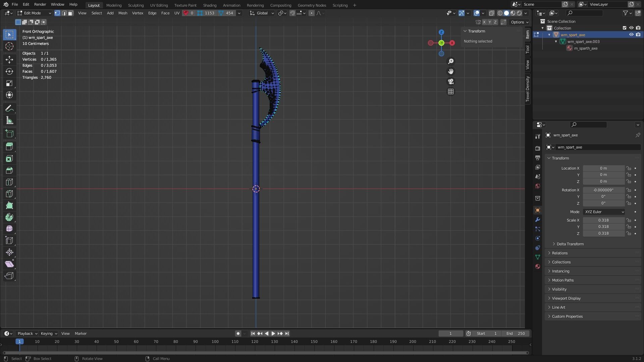Collapse wm_spart_axe.003 mesh tree item

coord(556,42)
